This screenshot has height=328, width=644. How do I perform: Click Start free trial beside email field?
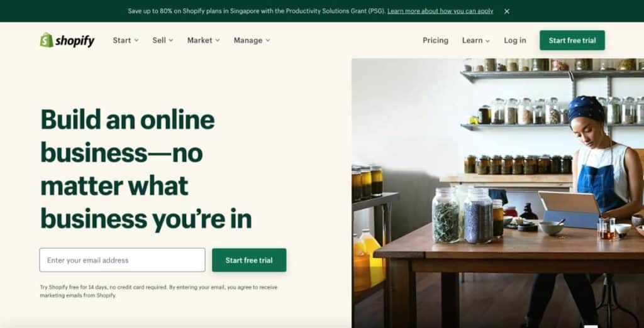(249, 260)
